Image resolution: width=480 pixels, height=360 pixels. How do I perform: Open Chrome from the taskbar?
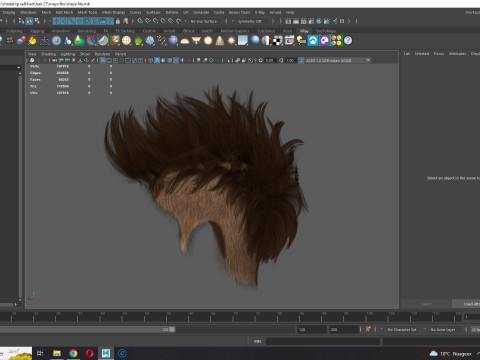pyautogui.click(x=73, y=353)
